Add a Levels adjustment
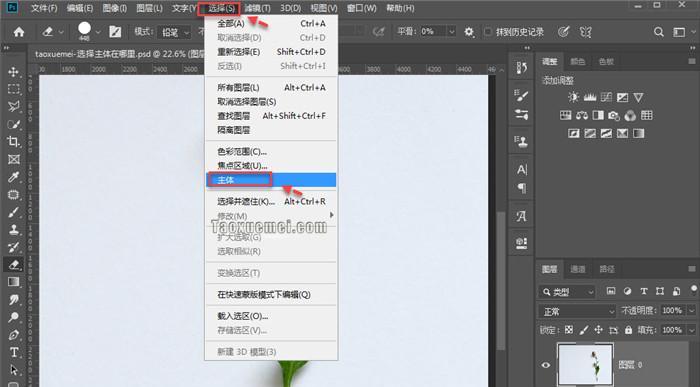The width and height of the screenshot is (700, 387). [x=590, y=97]
